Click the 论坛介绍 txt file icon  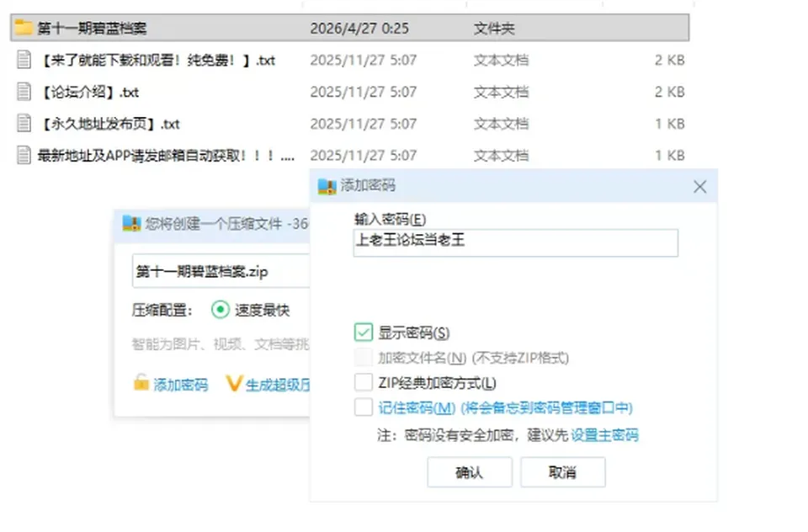tap(24, 92)
